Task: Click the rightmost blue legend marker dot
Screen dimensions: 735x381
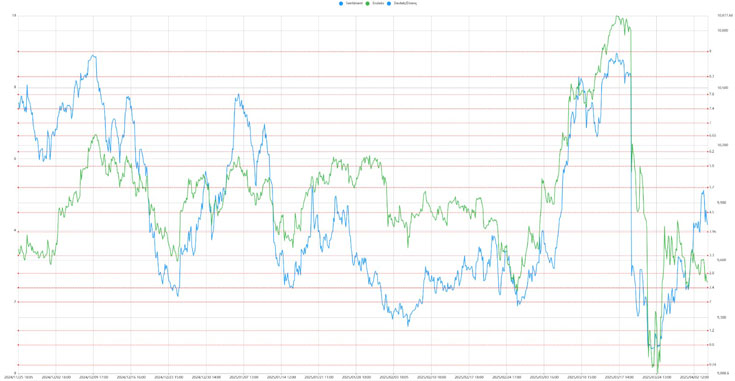Action: [389, 3]
